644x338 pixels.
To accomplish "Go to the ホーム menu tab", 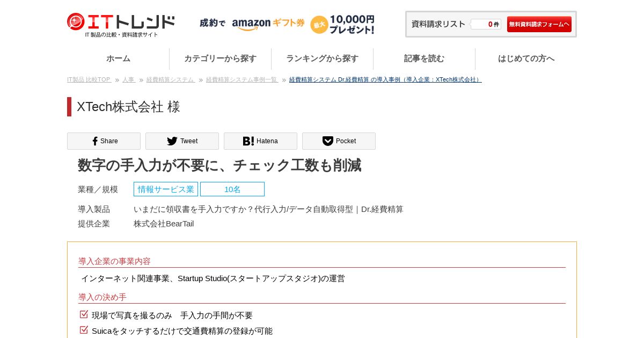I will [x=118, y=58].
